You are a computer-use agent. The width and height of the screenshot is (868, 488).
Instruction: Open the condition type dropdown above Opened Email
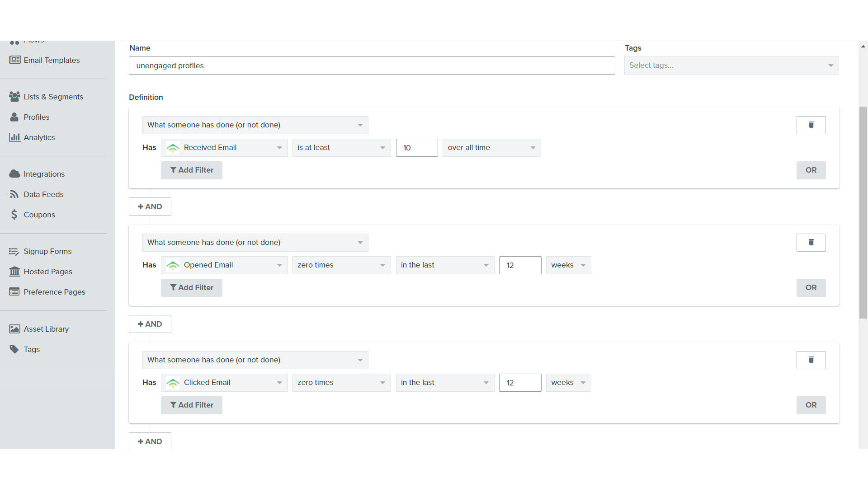coord(255,243)
